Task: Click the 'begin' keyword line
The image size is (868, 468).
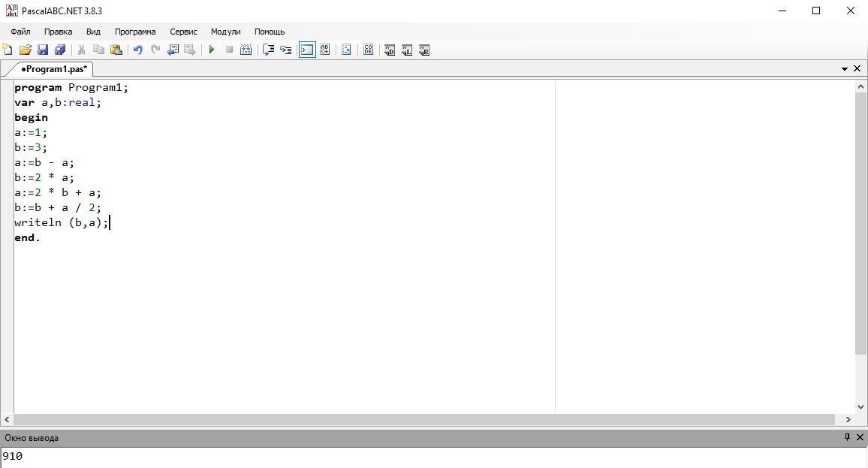Action: (31, 117)
